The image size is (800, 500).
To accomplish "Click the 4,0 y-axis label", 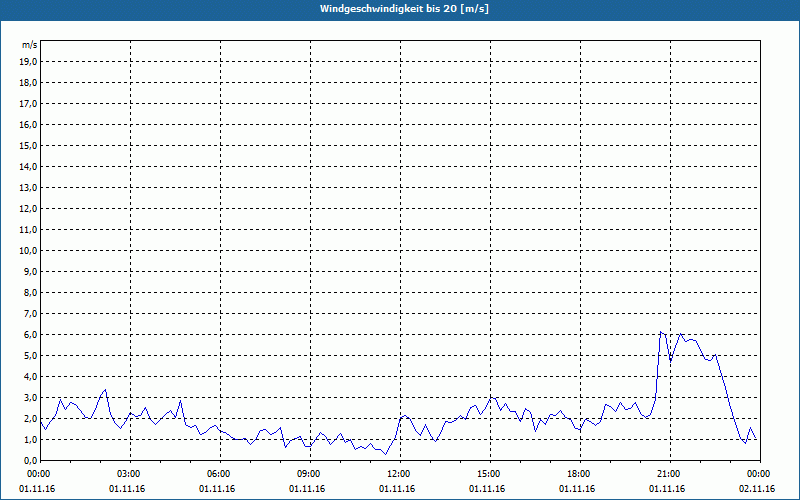I will [30, 377].
